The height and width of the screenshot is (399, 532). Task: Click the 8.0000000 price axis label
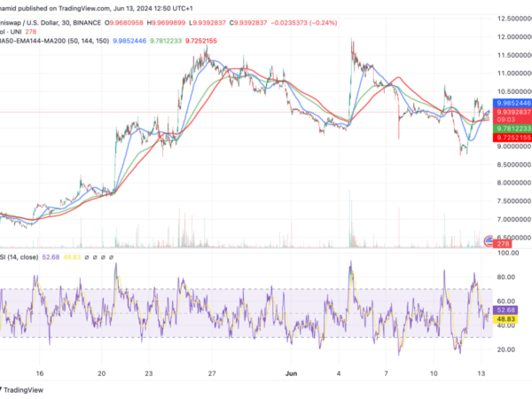click(514, 183)
